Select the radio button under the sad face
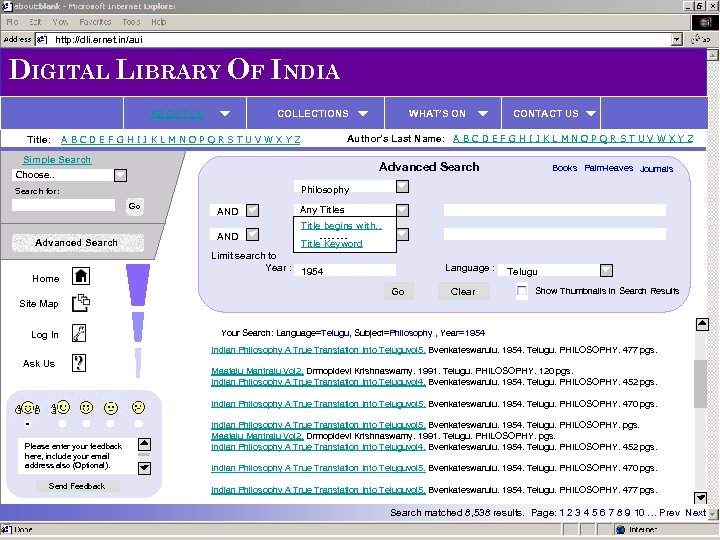720x540 pixels. [x=138, y=423]
